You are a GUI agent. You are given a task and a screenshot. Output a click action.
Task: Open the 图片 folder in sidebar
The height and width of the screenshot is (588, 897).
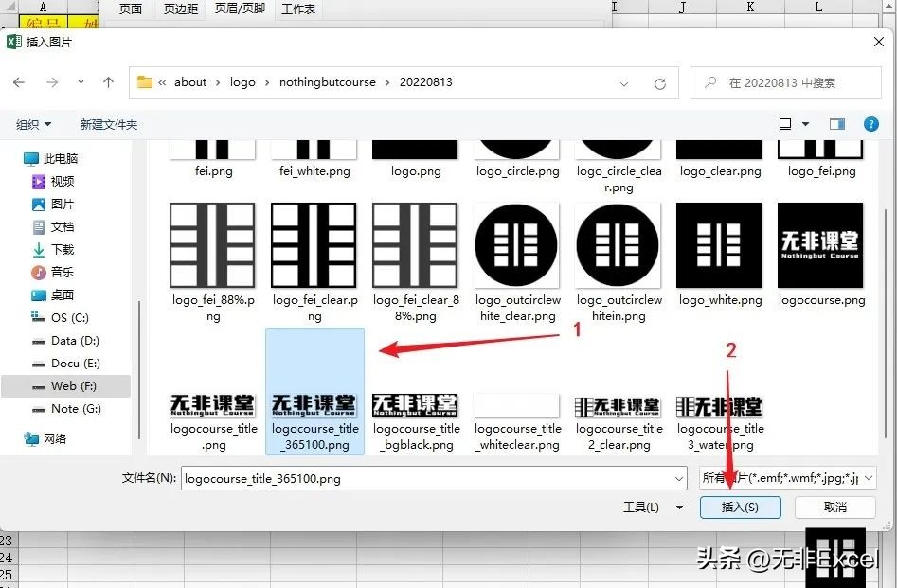pyautogui.click(x=53, y=205)
